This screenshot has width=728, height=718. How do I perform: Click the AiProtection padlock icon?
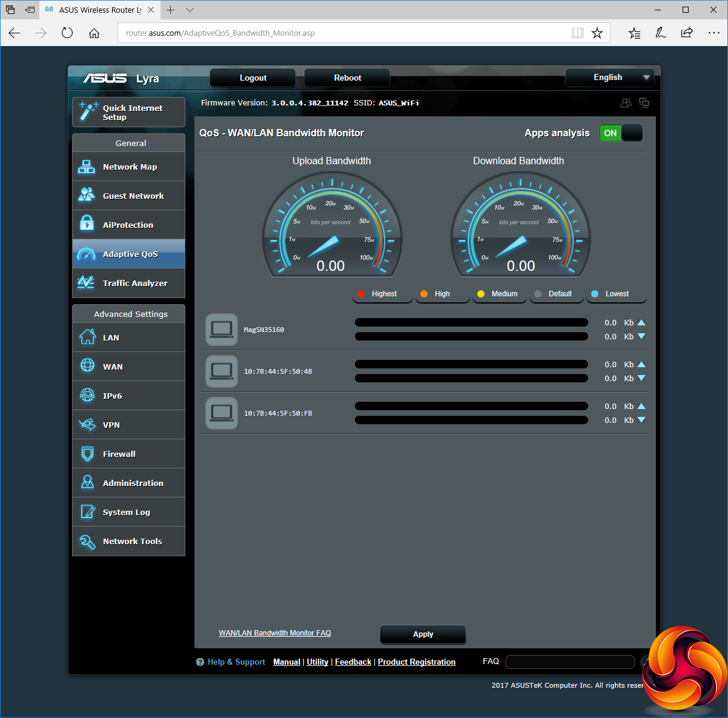click(x=87, y=224)
